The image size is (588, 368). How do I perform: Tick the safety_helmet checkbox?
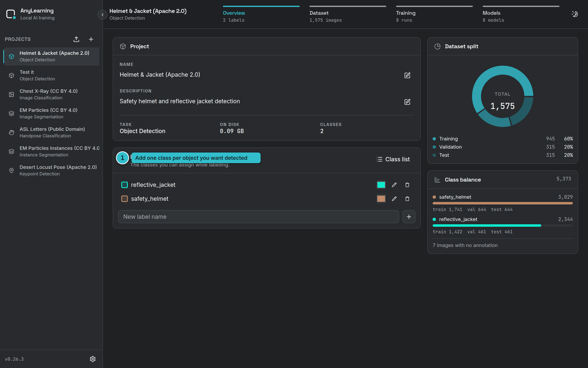125,199
